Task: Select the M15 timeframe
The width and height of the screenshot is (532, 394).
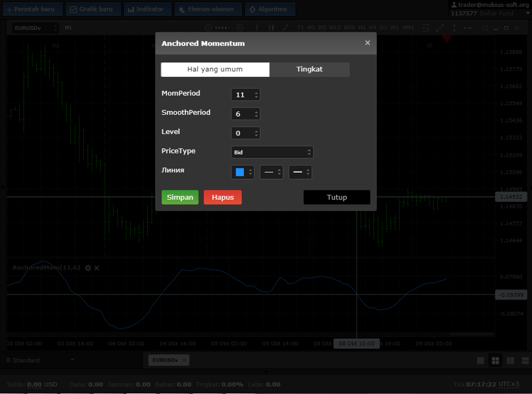Action: point(335,28)
